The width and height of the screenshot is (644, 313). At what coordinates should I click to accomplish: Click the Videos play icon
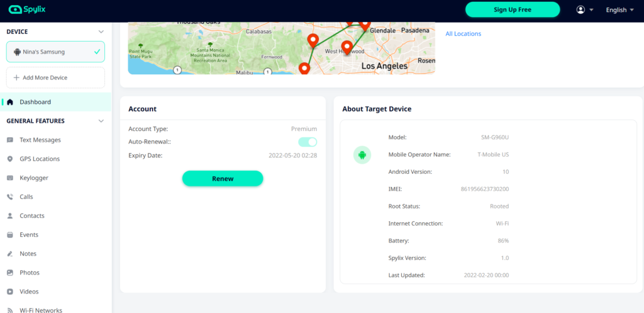[10, 291]
